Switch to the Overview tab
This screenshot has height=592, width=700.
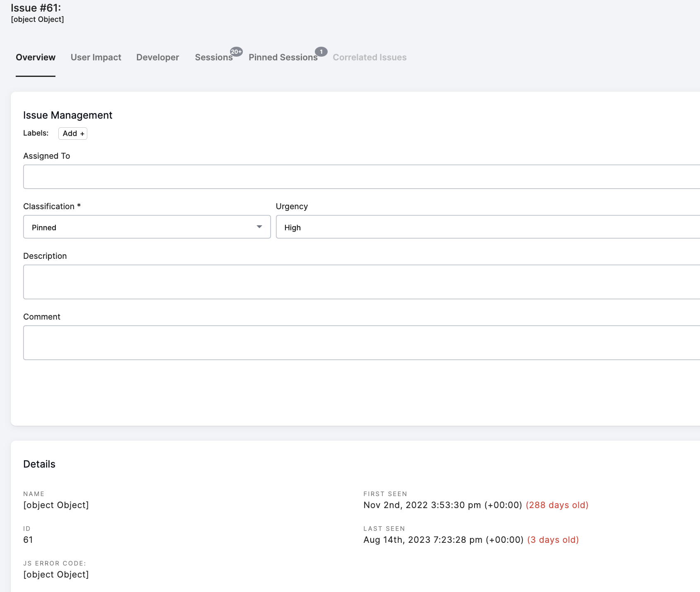36,57
